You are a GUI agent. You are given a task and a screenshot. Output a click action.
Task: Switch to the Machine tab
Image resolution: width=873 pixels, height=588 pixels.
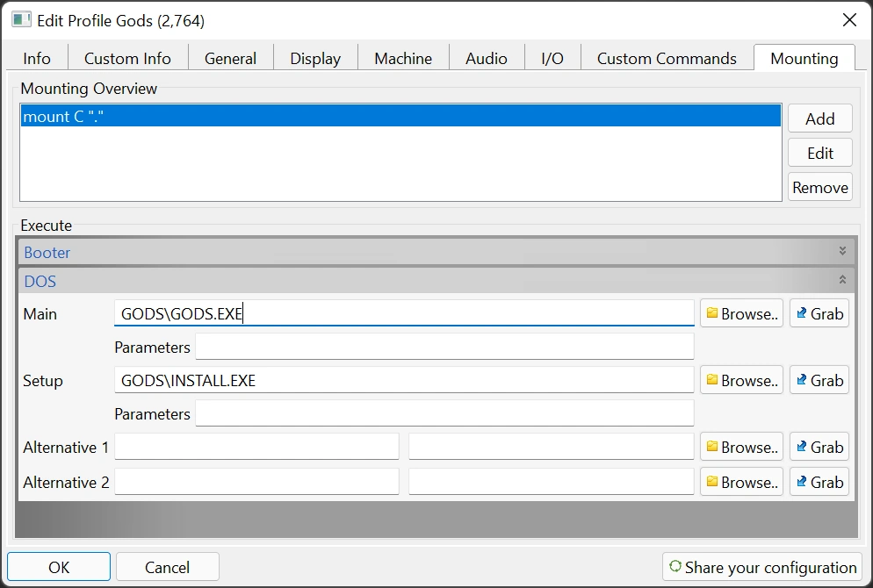tap(402, 59)
